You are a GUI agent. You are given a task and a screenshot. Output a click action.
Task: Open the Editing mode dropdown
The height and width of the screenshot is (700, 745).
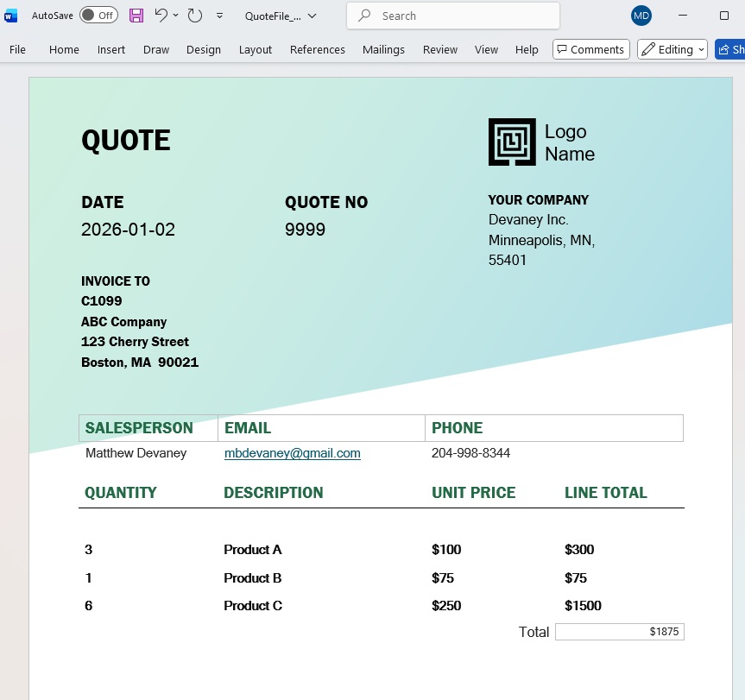672,50
